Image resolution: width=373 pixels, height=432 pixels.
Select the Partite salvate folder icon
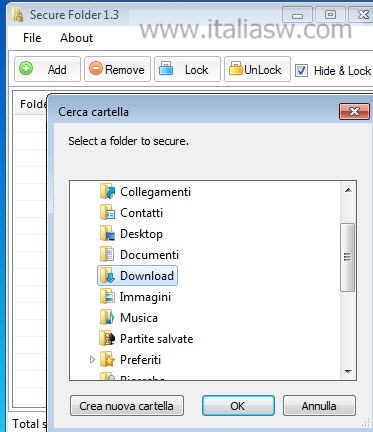[107, 339]
